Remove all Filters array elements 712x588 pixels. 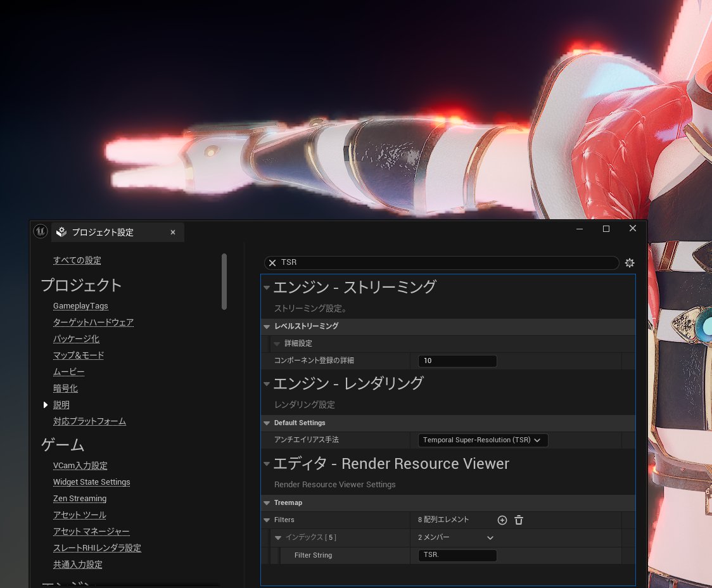point(519,520)
